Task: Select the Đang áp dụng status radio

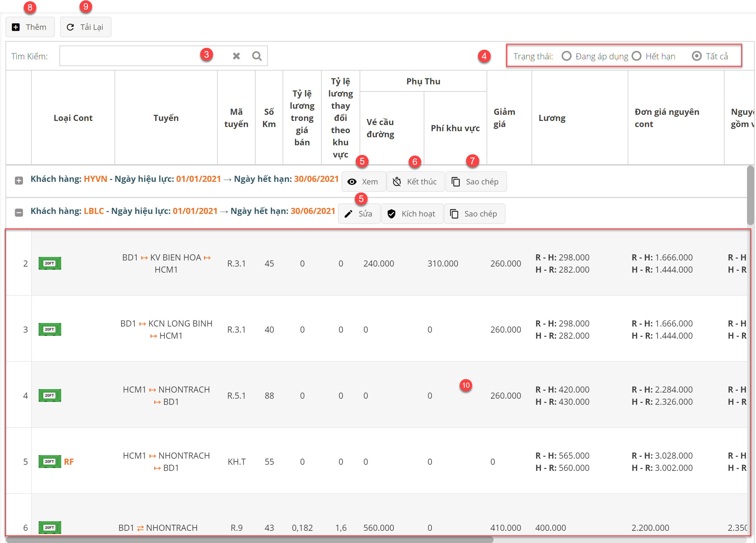Action: coord(566,56)
